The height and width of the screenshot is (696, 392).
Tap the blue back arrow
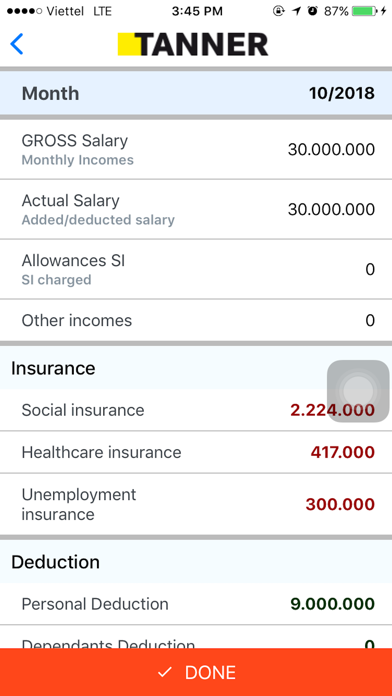16,44
